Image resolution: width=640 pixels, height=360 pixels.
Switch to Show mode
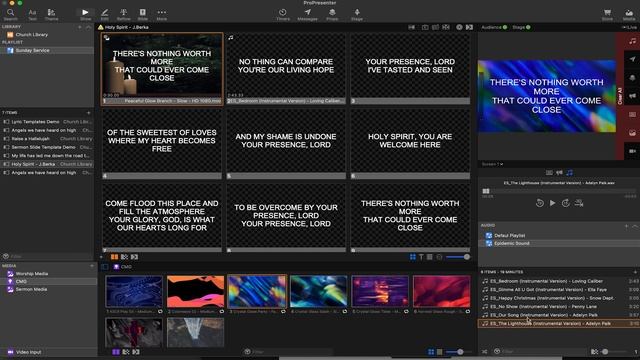[85, 14]
